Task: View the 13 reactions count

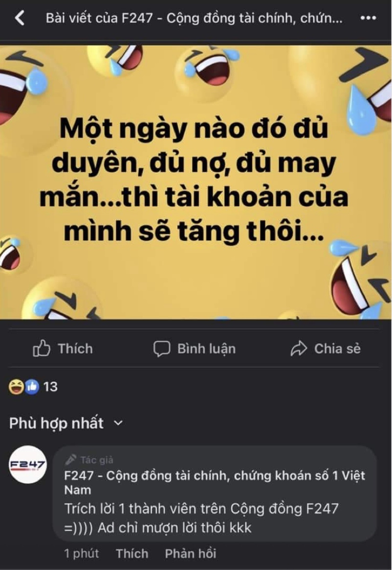Action: pyautogui.click(x=50, y=387)
